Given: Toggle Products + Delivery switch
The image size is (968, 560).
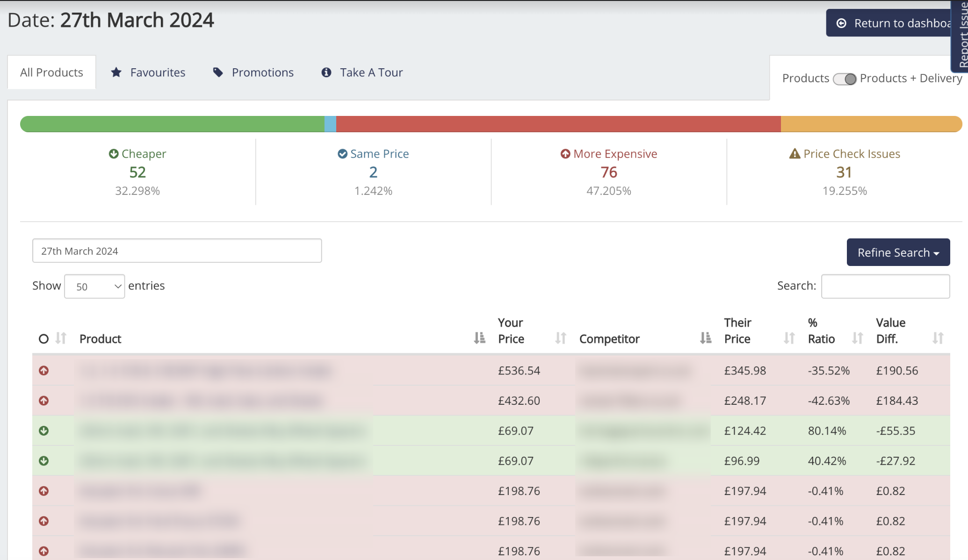Looking at the screenshot, I should pyautogui.click(x=845, y=79).
